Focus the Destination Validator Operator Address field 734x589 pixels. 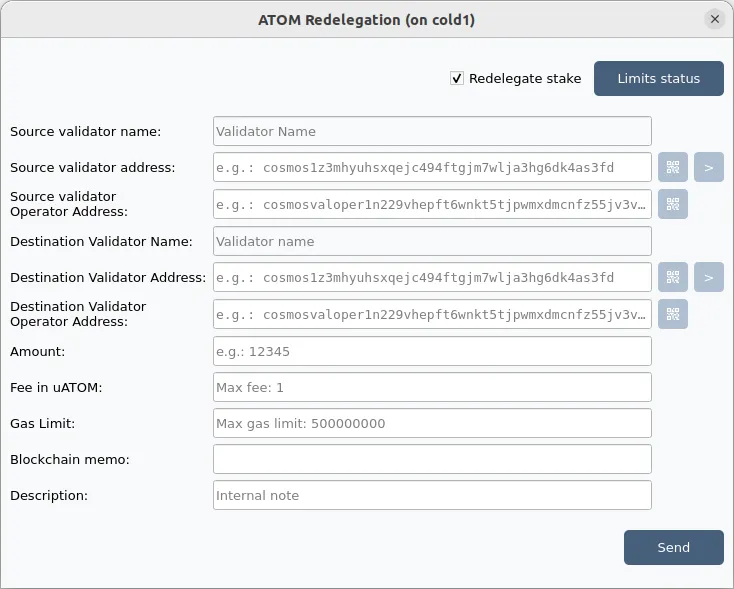click(x=432, y=314)
